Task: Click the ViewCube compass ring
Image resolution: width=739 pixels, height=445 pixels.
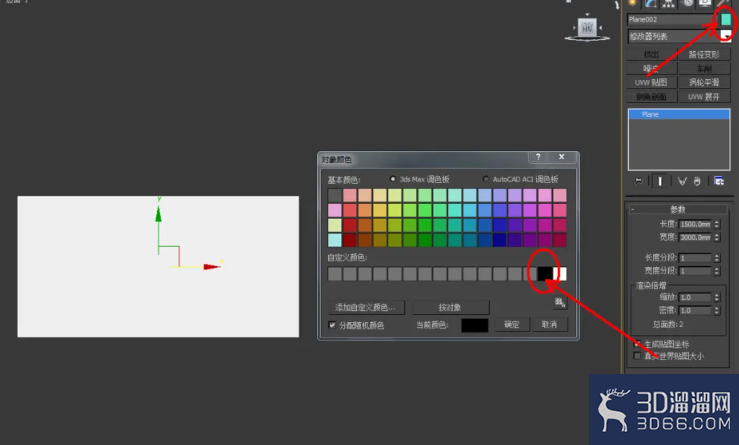Action: pyautogui.click(x=587, y=39)
